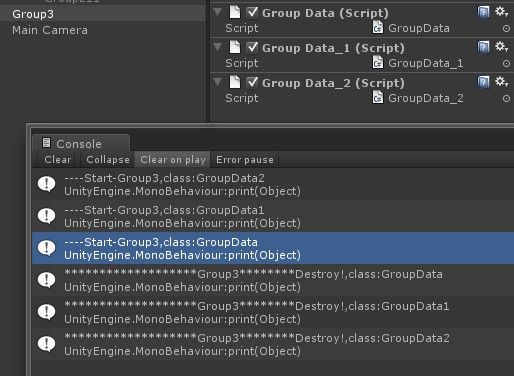Viewport: 514px width, 376px height.
Task: Select log 'Group3 Destroy!,class:GroupData1'
Action: pyautogui.click(x=273, y=312)
